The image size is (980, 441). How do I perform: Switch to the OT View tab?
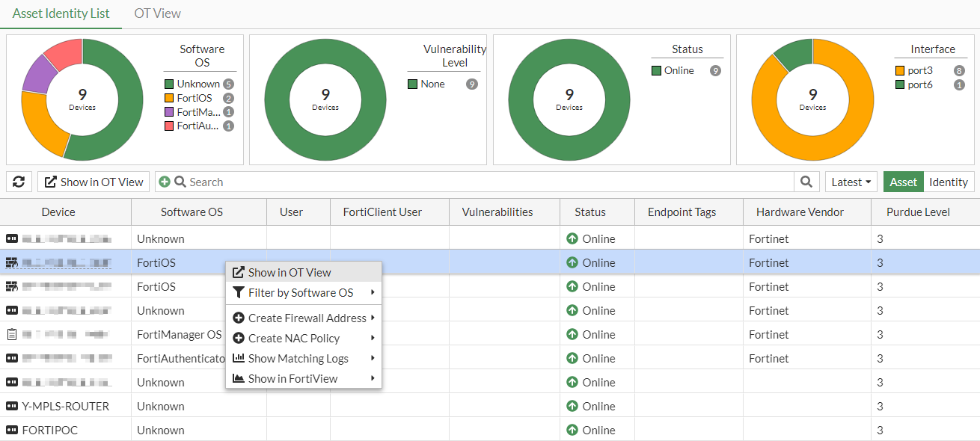(157, 13)
